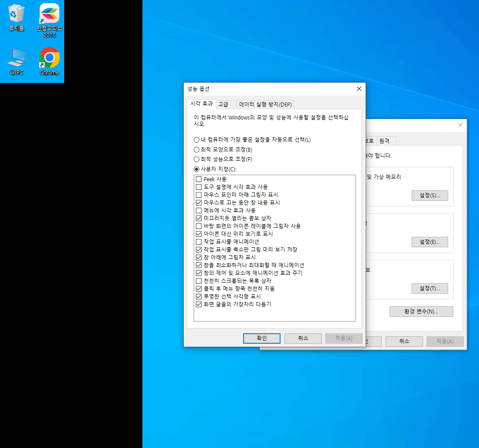Uncheck 클릭 후 메뉴 항목 천천히 지움
This screenshot has width=479, height=448.
pos(198,289)
